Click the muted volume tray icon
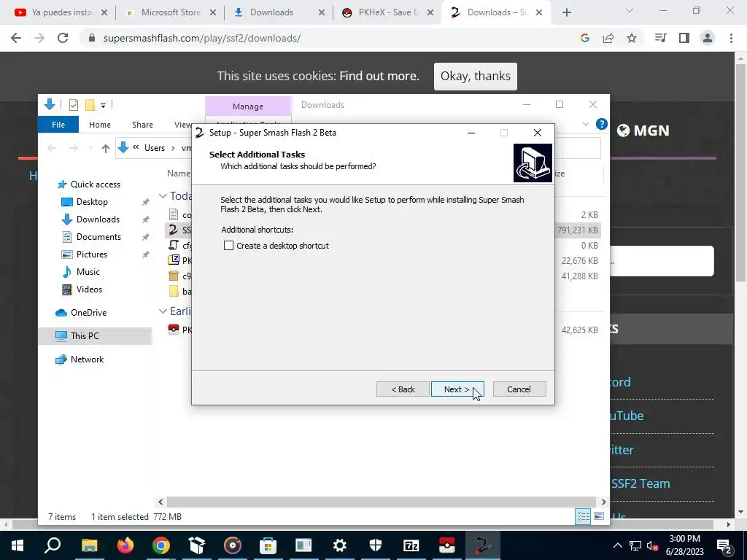 click(653, 545)
